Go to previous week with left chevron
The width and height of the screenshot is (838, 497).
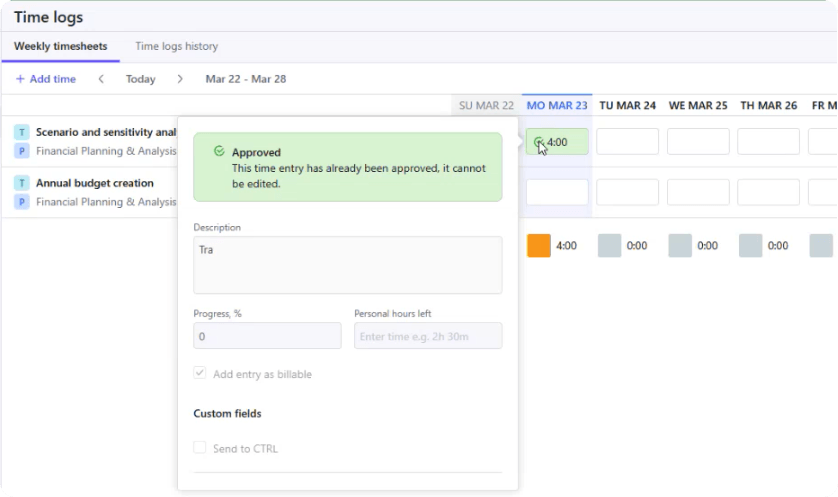(x=101, y=79)
